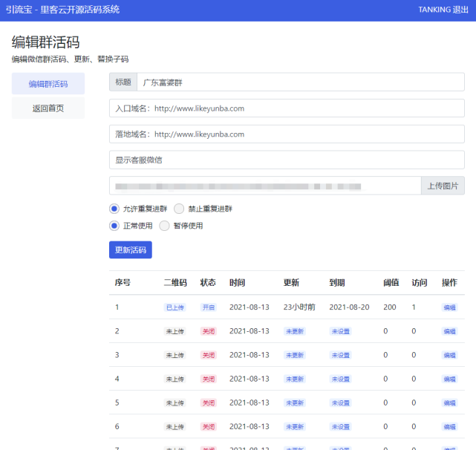This screenshot has width=476, height=450.
Task: Click the 上传图片 button
Action: coord(443,186)
